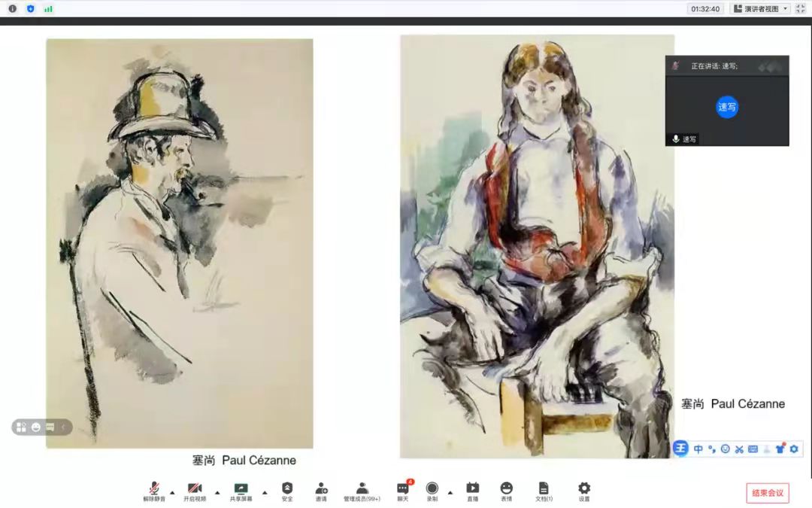This screenshot has height=508, width=812.
Task: Collapse the floating mini toolbar with chevron
Action: tap(63, 427)
